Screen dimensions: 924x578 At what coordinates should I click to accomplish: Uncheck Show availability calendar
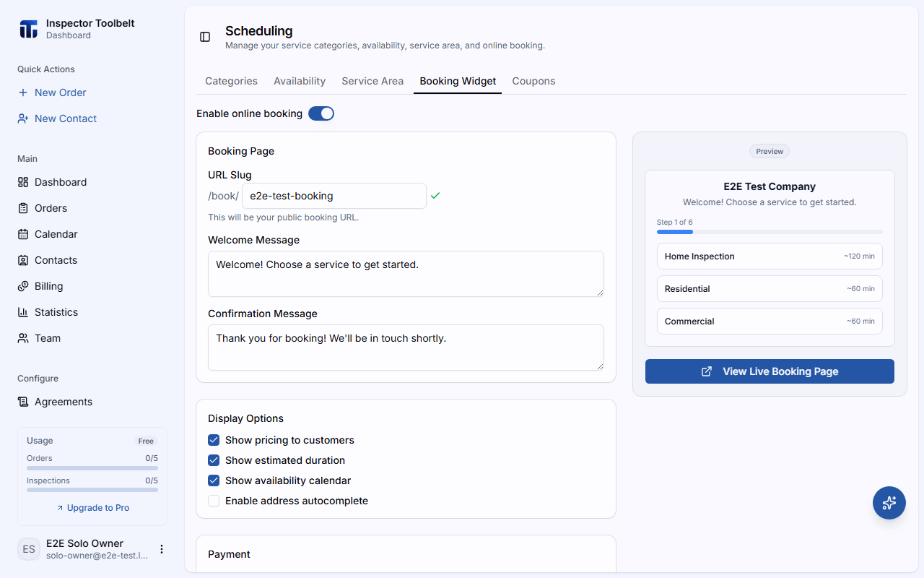(x=214, y=480)
